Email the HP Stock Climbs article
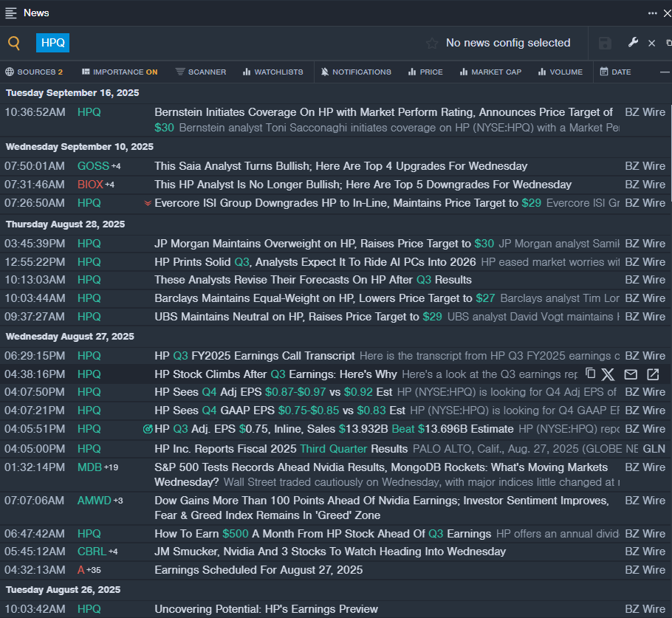The height and width of the screenshot is (618, 672). [x=631, y=374]
